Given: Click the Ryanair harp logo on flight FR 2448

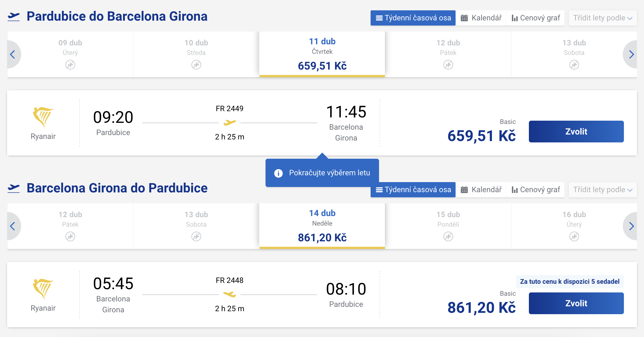Looking at the screenshot, I should [43, 288].
